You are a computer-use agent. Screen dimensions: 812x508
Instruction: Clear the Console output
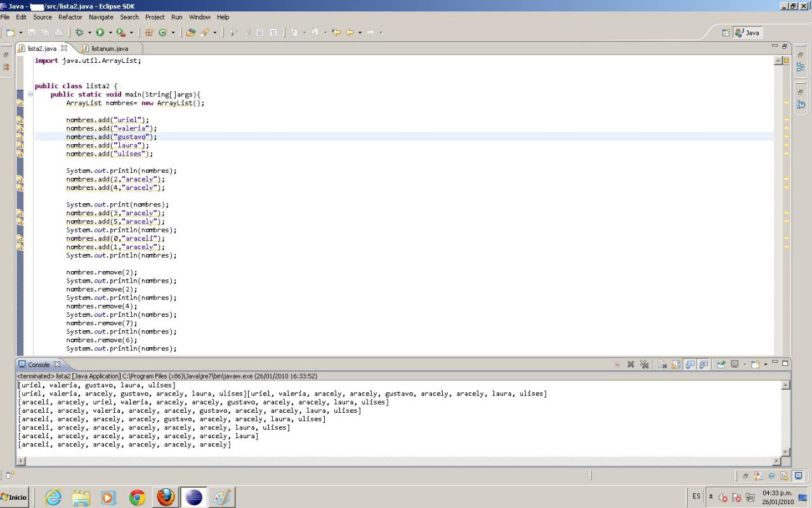point(662,364)
